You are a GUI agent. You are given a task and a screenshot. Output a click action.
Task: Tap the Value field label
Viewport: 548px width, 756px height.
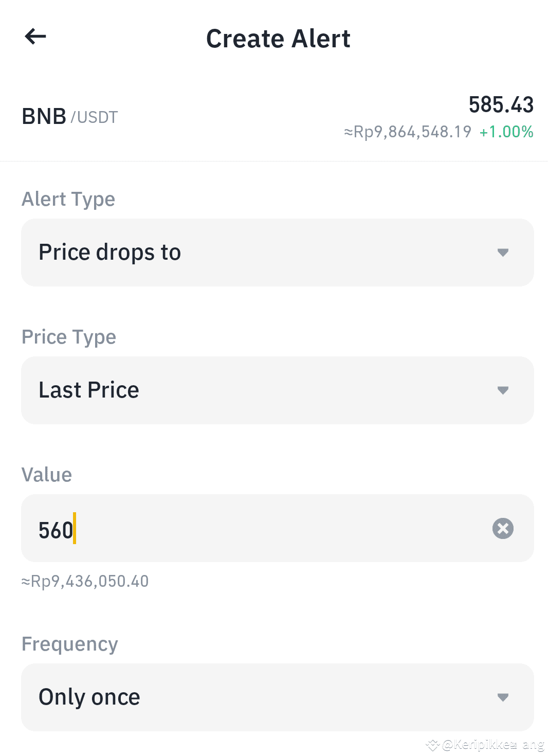pos(47,475)
